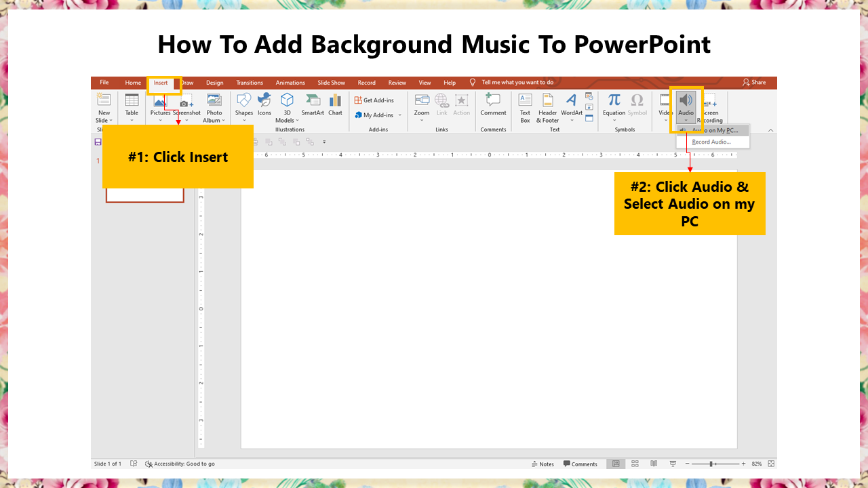Screen dimensions: 868x488
Task: Open the Review tab
Action: pyautogui.click(x=397, y=83)
